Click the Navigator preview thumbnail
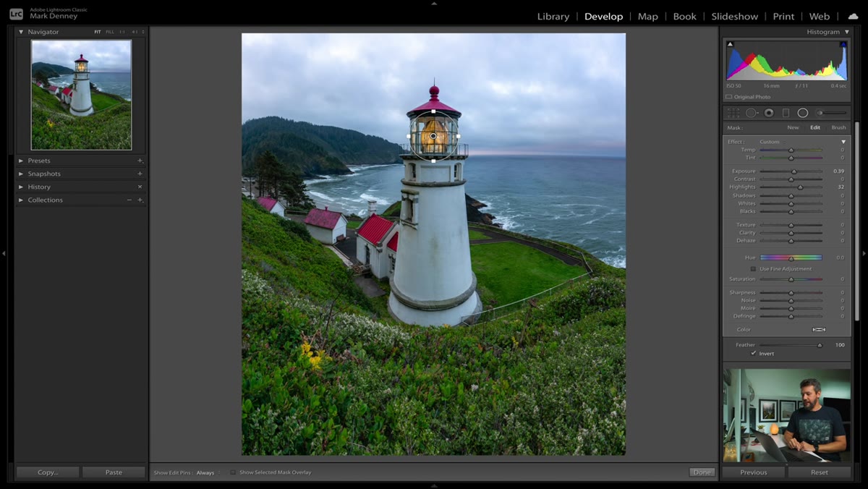This screenshot has width=868, height=489. tap(82, 94)
